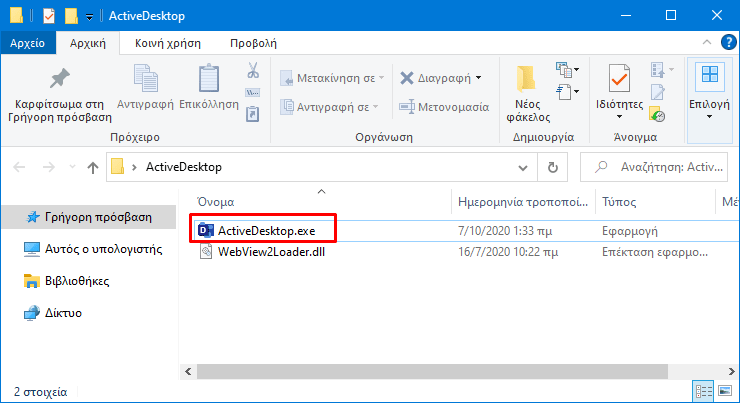Click the Εφαρμογή type cell
740x403 pixels.
[630, 231]
